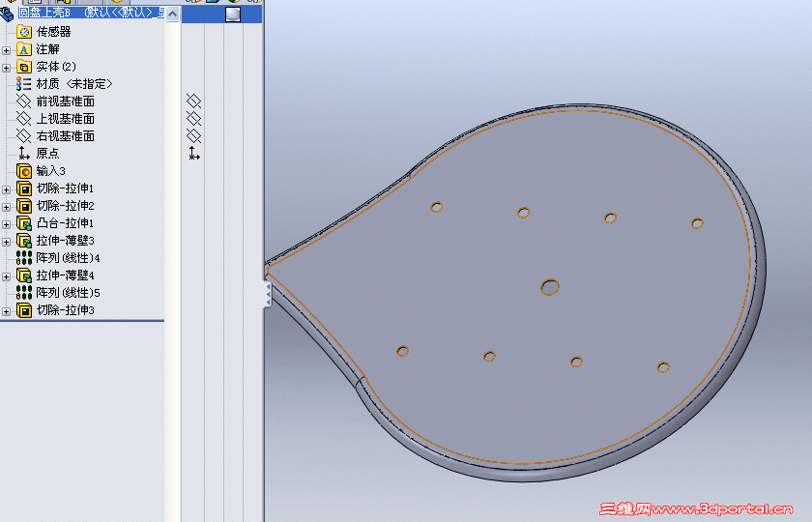Click the 切除-拉伸2 cut-extrude icon

pyautogui.click(x=24, y=206)
